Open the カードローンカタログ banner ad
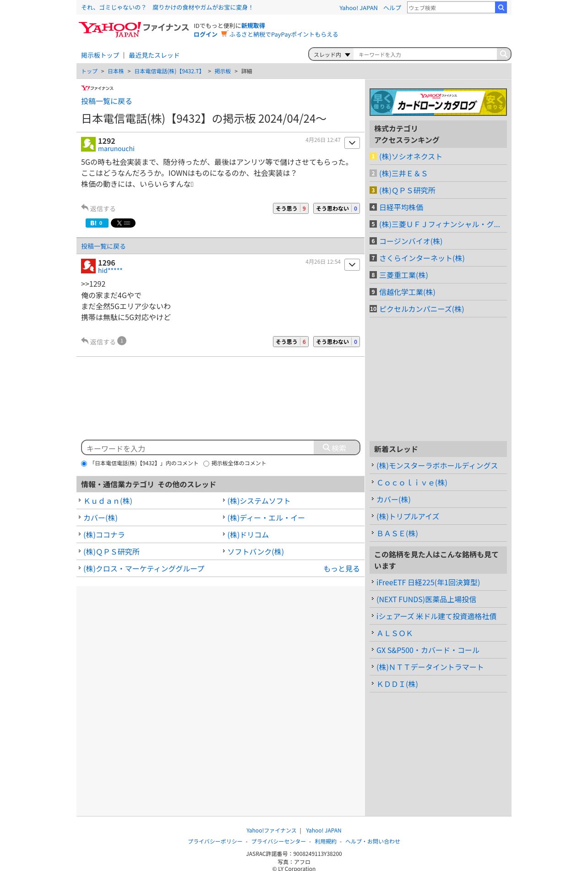 pos(438,102)
